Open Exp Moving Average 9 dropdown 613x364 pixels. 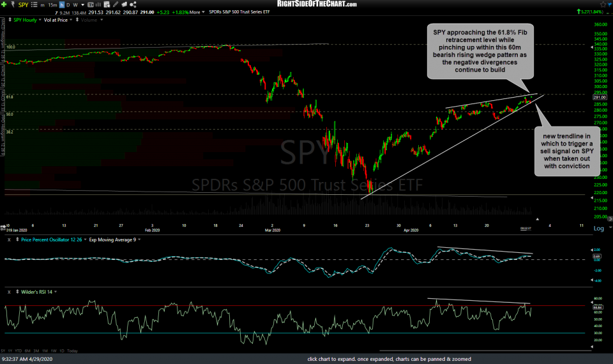pyautogui.click(x=139, y=239)
